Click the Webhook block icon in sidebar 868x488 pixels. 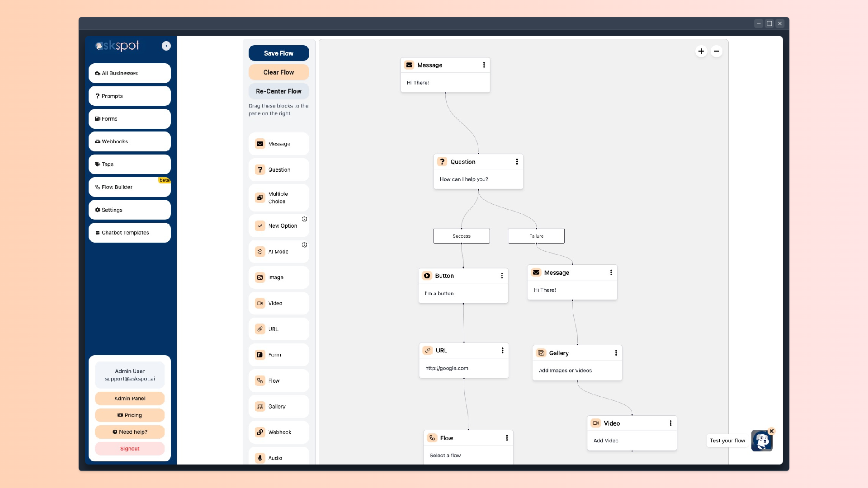click(x=259, y=432)
